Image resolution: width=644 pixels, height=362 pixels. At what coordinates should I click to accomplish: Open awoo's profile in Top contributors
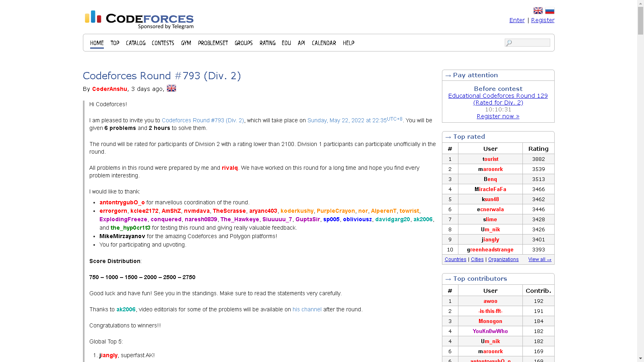click(x=490, y=301)
